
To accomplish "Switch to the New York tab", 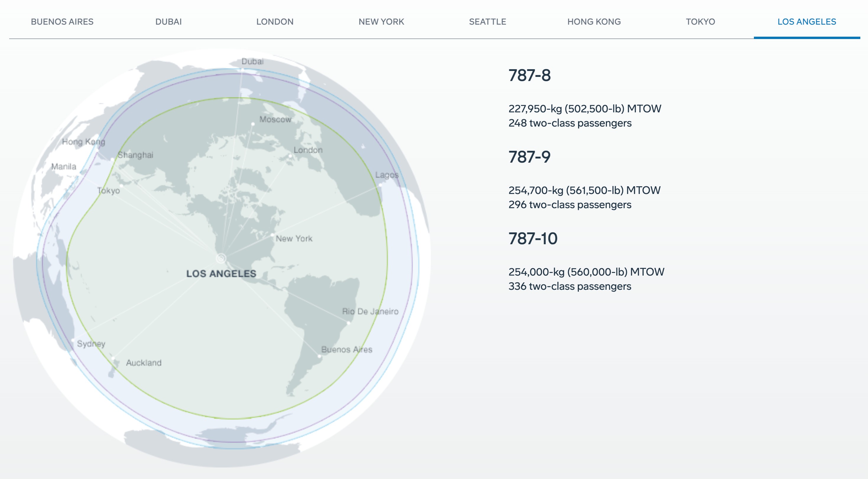I will pyautogui.click(x=381, y=22).
